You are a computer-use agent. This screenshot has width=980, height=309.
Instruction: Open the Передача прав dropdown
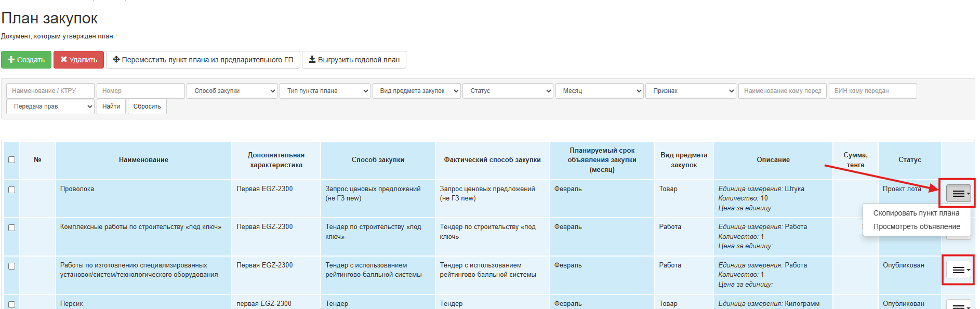50,106
